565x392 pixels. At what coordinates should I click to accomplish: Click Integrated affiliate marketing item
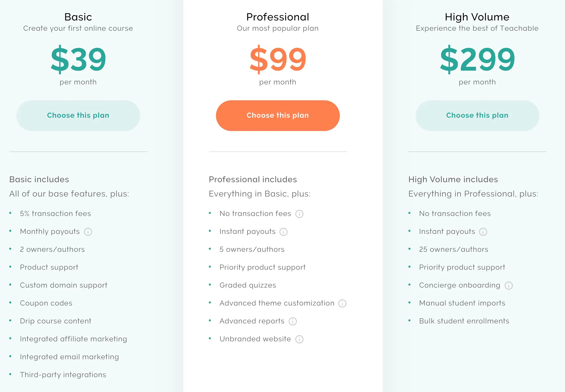pyautogui.click(x=73, y=339)
